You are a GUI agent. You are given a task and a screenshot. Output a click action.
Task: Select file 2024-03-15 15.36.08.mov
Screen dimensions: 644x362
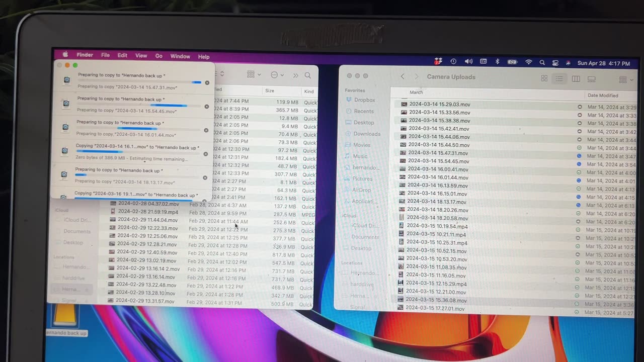(x=436, y=300)
